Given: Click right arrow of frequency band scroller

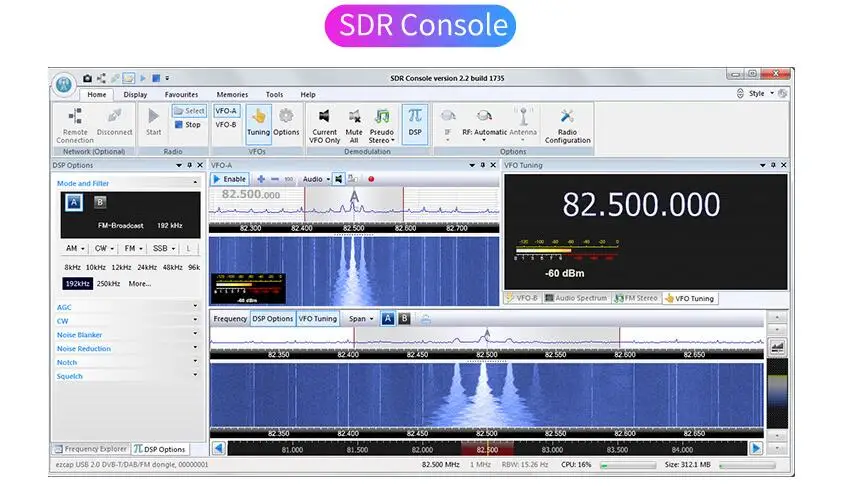Looking at the screenshot, I should click(756, 448).
